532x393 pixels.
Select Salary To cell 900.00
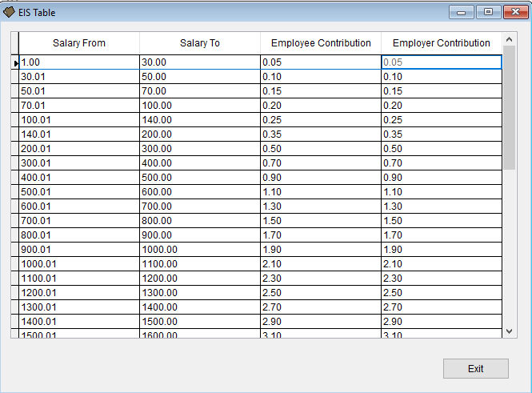(x=200, y=235)
